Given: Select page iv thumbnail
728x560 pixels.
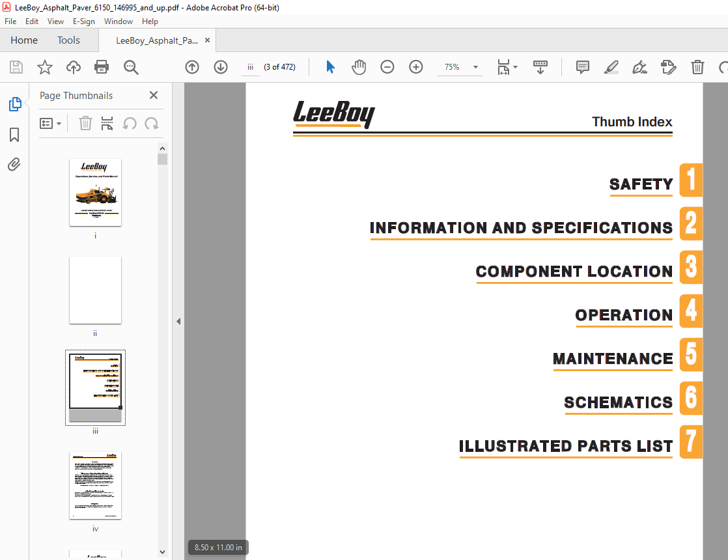Looking at the screenshot, I should tap(95, 485).
